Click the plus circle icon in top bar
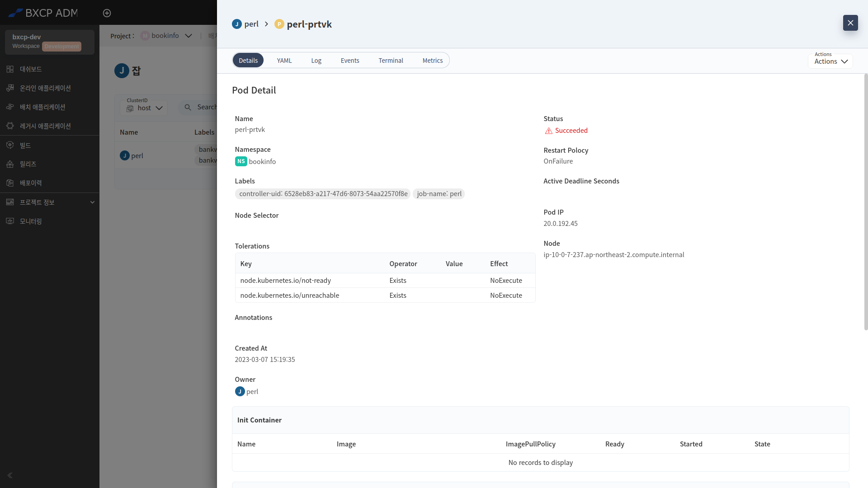The height and width of the screenshot is (488, 868). pos(107,13)
